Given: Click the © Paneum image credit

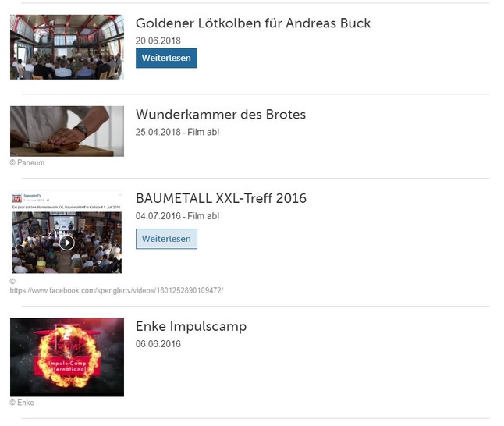Looking at the screenshot, I should coord(27,162).
